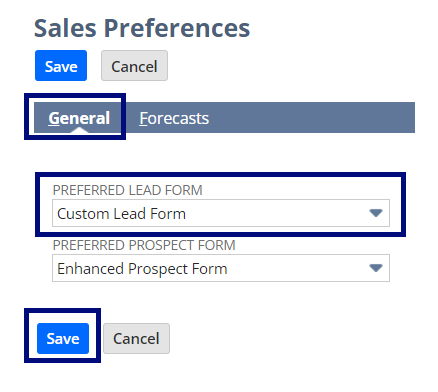Select the Enhanced Prospect Form field text

pyautogui.click(x=142, y=269)
